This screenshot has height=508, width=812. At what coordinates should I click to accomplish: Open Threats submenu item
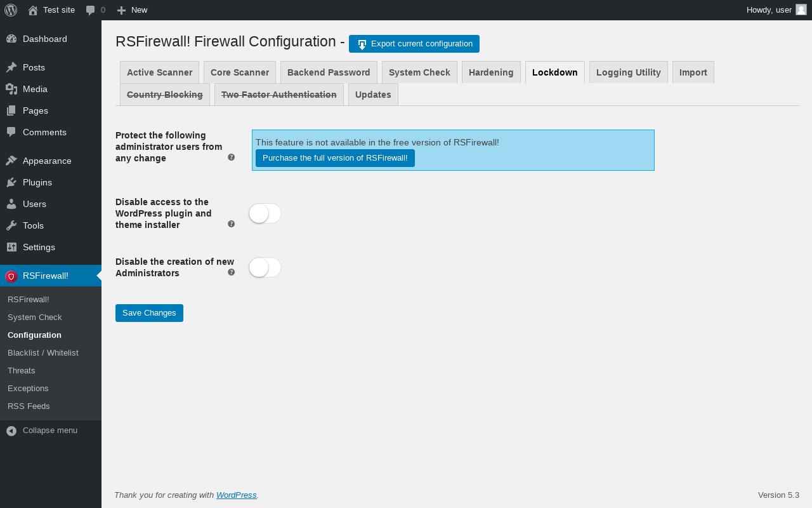[x=22, y=370]
